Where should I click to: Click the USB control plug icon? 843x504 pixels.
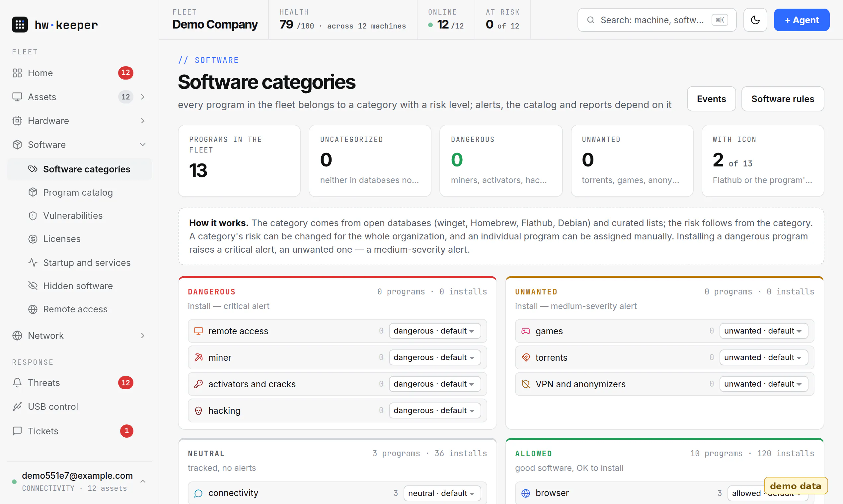point(17,407)
